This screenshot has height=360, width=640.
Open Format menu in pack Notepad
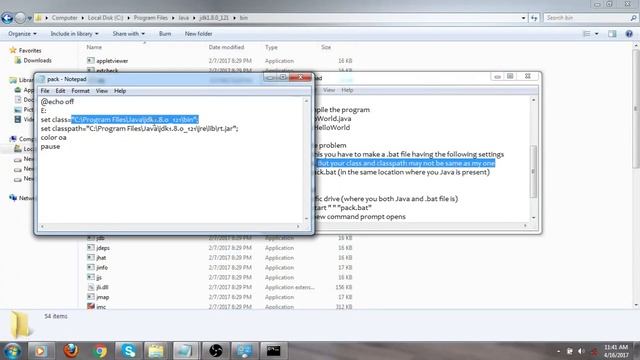(x=80, y=91)
